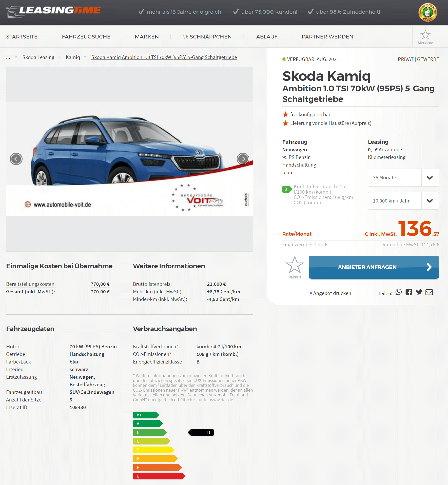Show previous car image
This screenshot has height=485, width=448.
click(x=16, y=159)
